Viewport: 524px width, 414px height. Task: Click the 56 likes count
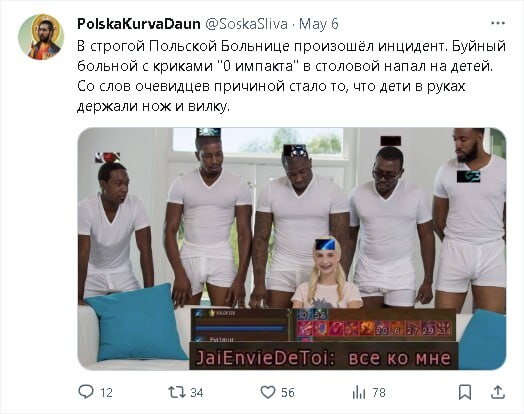coord(288,392)
